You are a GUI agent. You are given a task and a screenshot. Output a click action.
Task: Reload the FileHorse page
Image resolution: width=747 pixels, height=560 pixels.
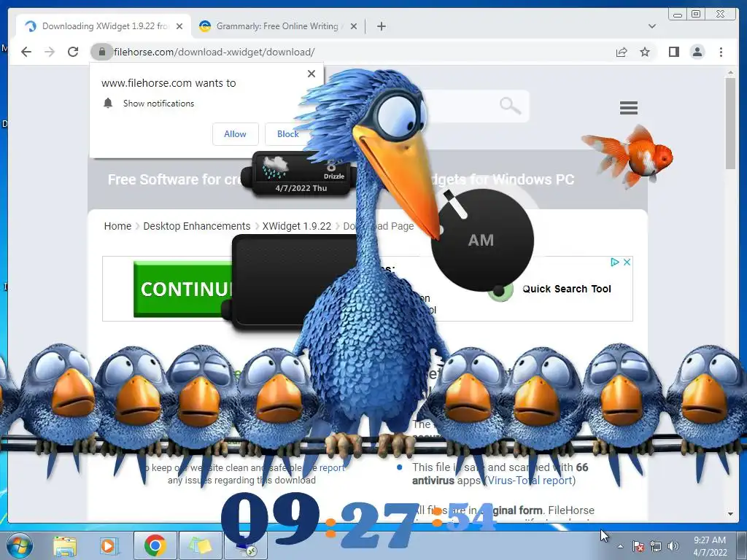coord(73,52)
